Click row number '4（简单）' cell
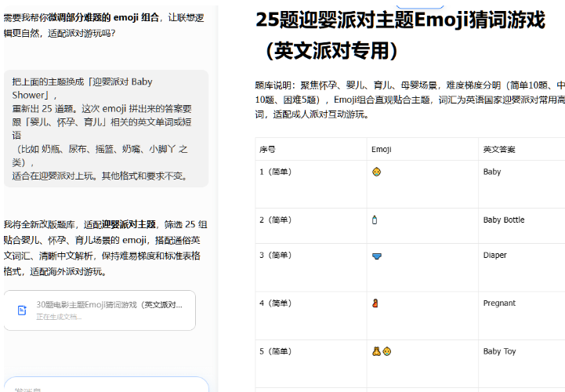This screenshot has width=565, height=392. coord(311,315)
